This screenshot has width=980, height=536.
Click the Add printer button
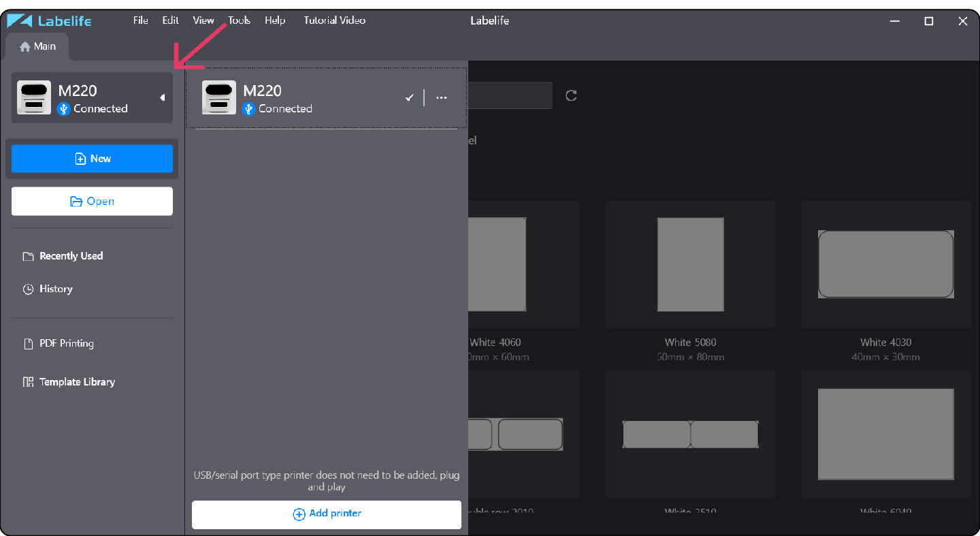click(327, 514)
